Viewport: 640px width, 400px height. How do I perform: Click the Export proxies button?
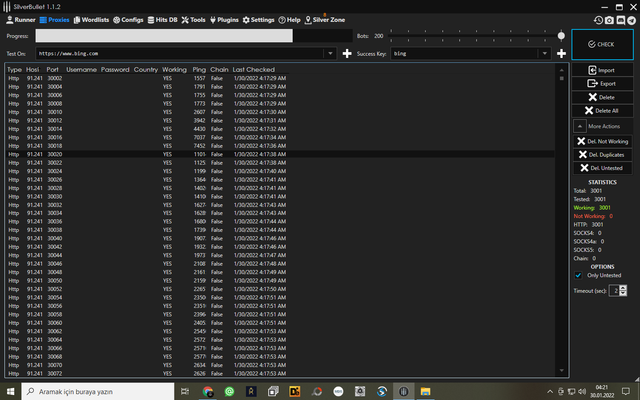point(602,84)
